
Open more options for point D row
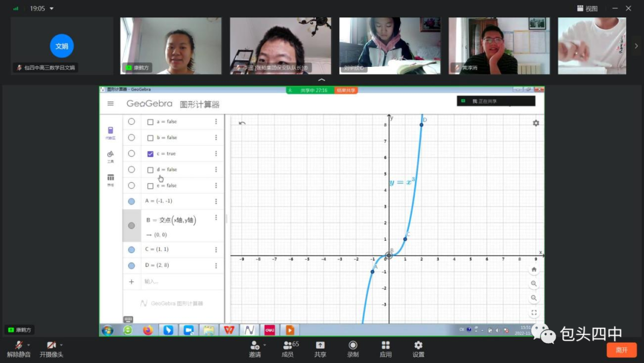(216, 266)
